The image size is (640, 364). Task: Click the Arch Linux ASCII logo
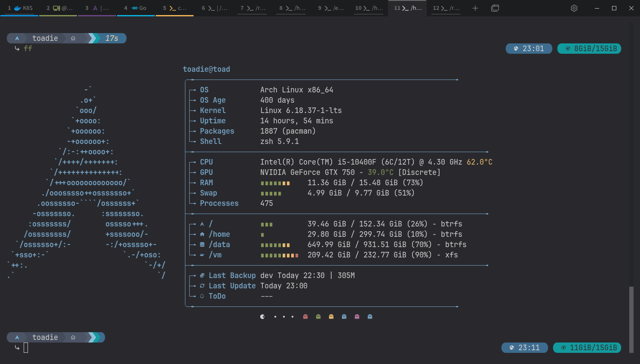pyautogui.click(x=86, y=182)
